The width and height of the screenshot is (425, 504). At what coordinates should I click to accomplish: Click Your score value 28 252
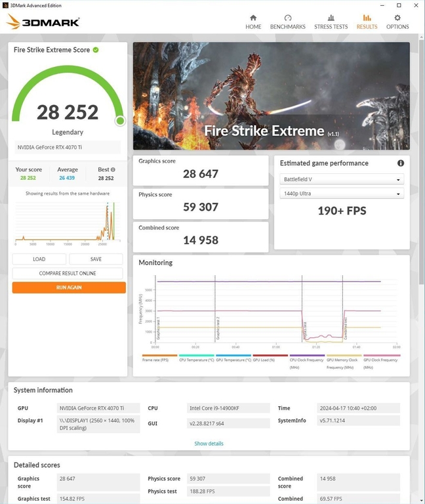click(x=28, y=178)
